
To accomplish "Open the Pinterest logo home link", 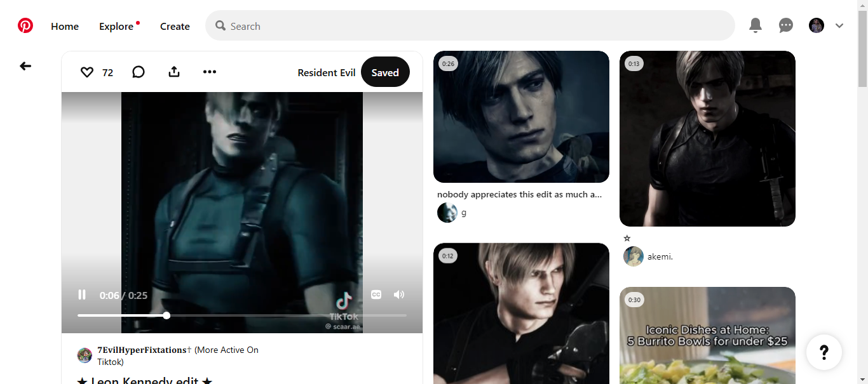I will point(25,25).
